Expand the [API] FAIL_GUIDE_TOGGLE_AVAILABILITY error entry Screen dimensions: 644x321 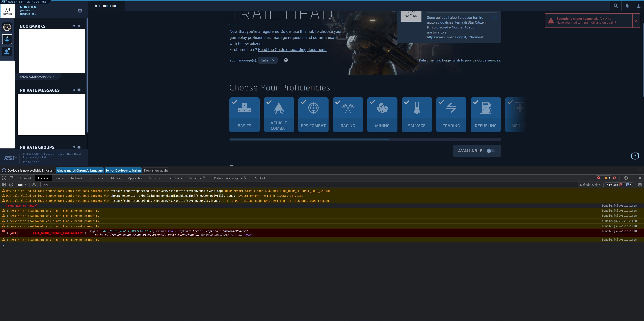(8, 233)
